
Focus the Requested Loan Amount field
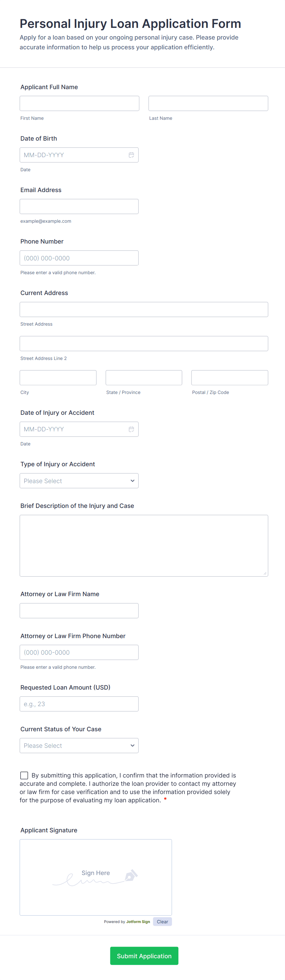coord(79,704)
